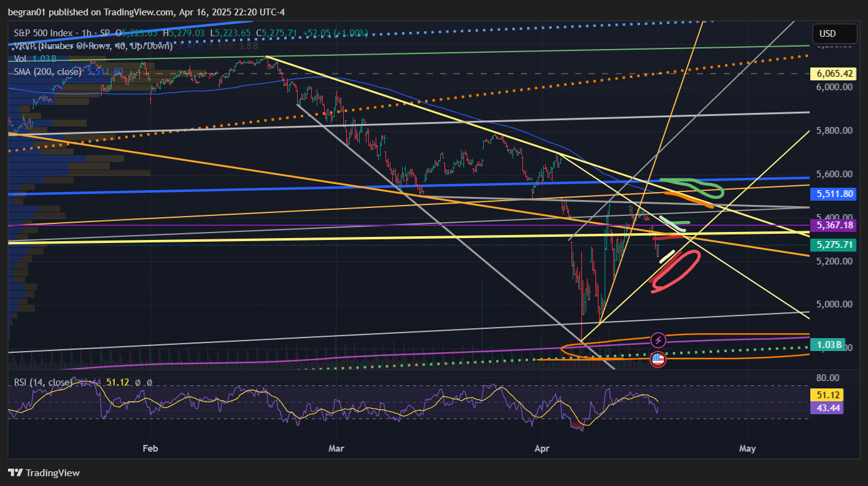Click the 6,000.00 price axis value
The image size is (868, 486).
834,87
